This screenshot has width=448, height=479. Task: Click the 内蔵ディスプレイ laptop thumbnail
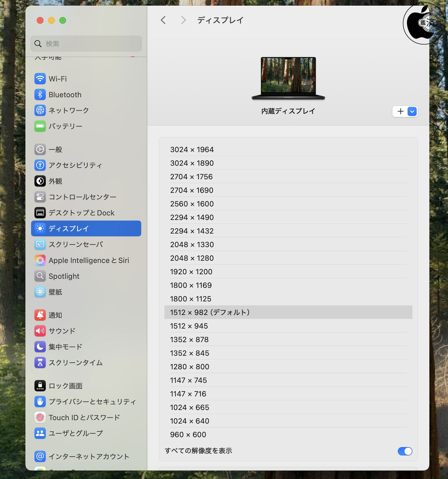coord(288,78)
